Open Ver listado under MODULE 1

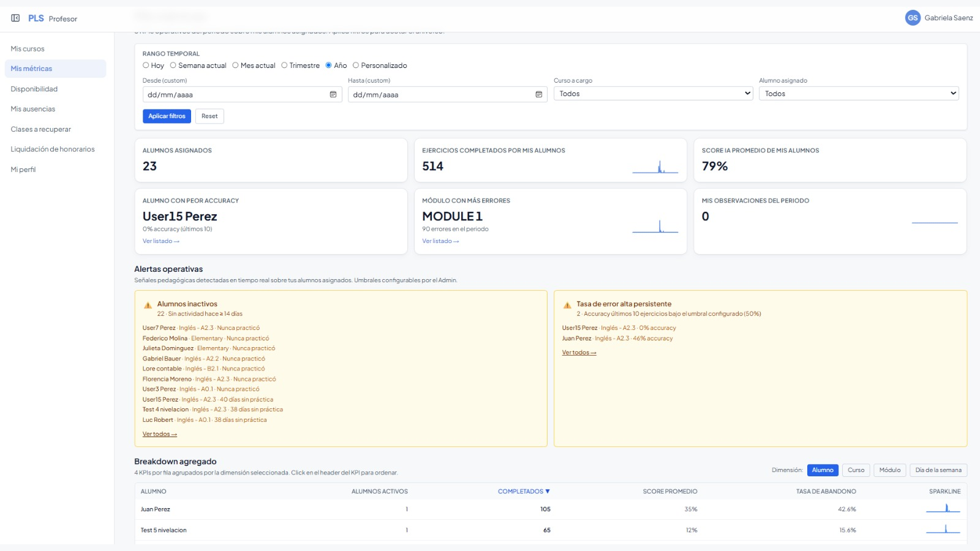coord(440,241)
